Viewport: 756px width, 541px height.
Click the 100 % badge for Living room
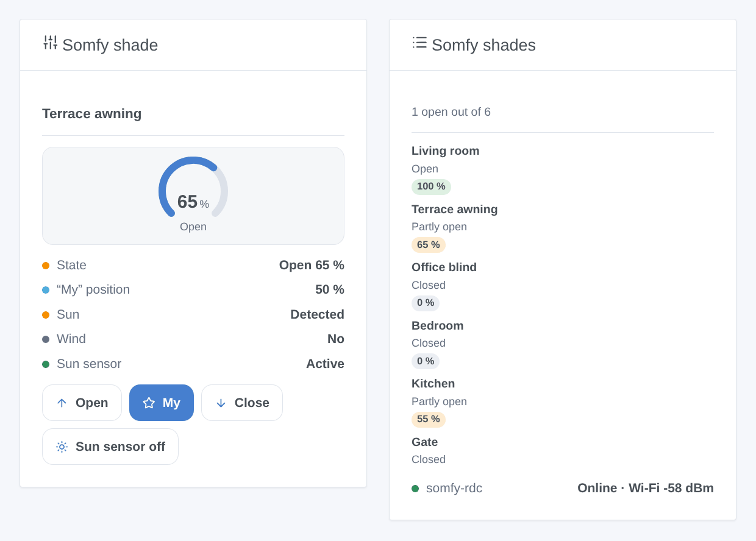(x=431, y=186)
